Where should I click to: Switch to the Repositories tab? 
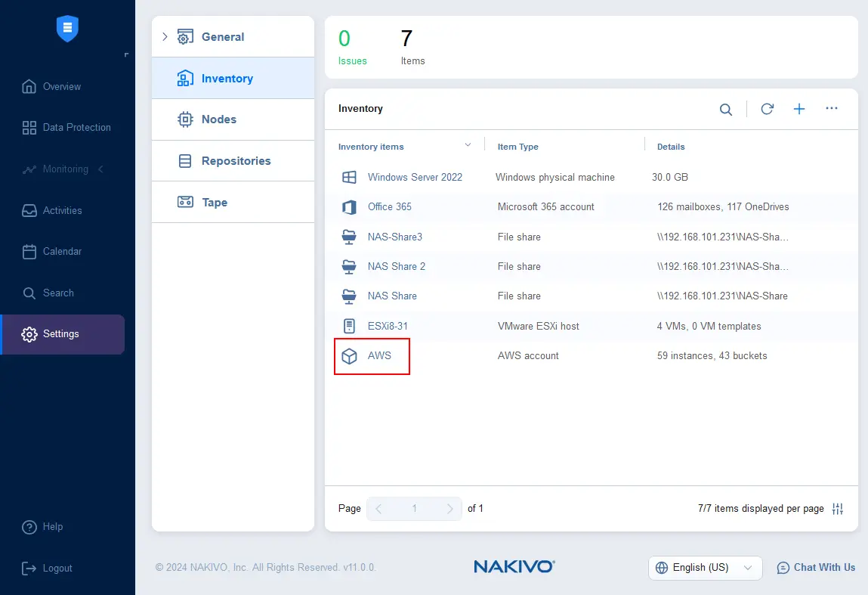point(233,161)
